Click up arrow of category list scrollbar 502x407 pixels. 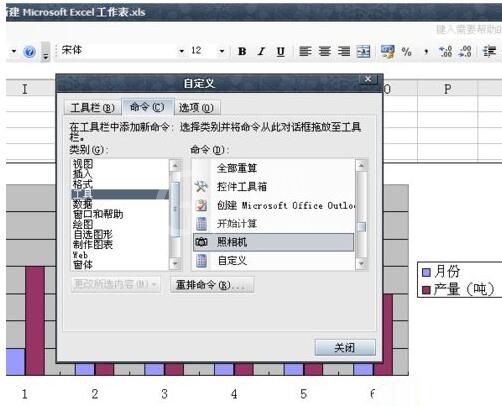[175, 165]
